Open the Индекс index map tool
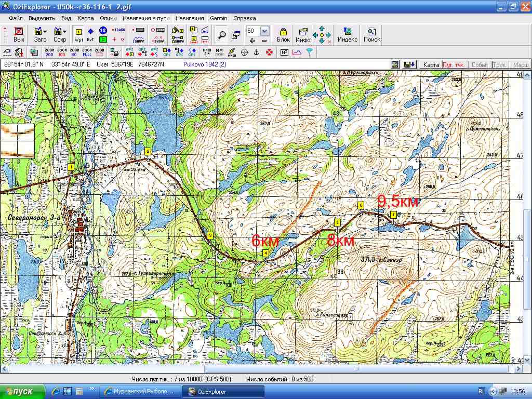Screen dimensions: 532x399 point(347,34)
